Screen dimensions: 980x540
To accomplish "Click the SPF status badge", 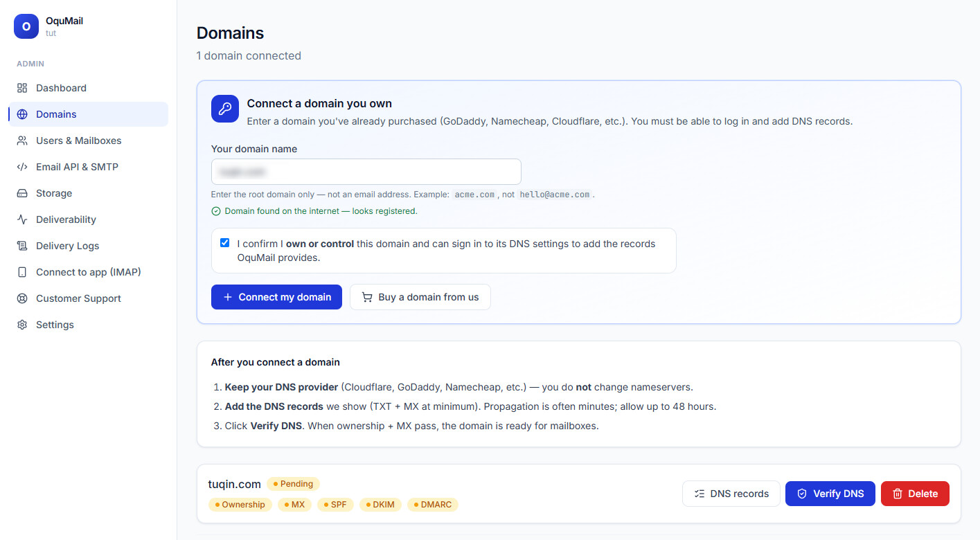I will (x=336, y=505).
